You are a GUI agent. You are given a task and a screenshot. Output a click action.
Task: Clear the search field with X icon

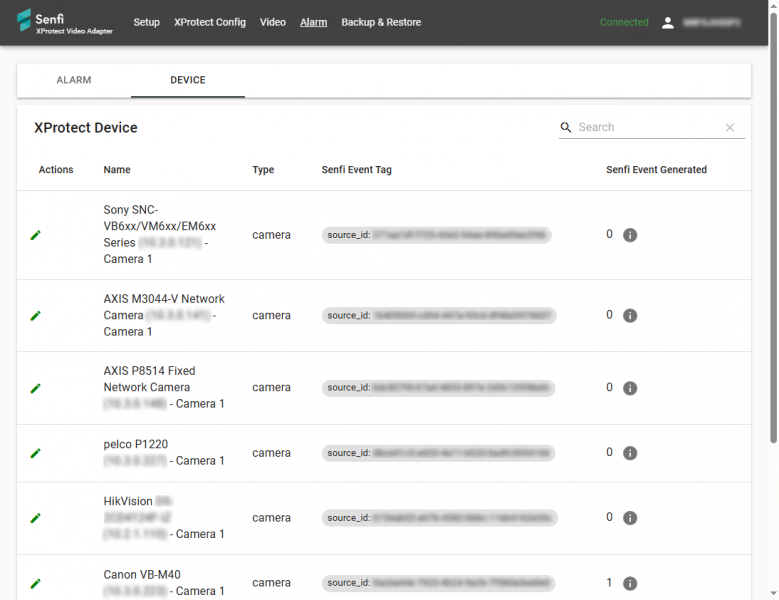pos(730,128)
